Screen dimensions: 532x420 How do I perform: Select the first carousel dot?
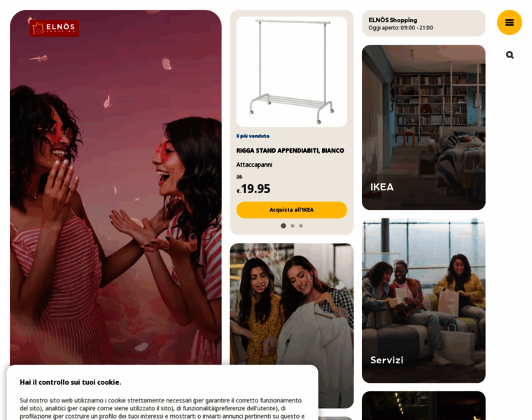tap(283, 225)
